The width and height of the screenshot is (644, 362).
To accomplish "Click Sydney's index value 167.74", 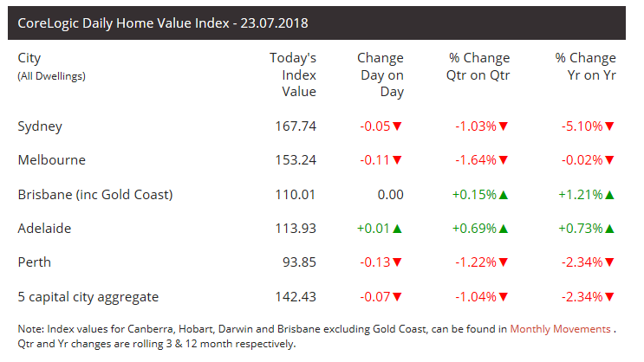I will pos(295,126).
